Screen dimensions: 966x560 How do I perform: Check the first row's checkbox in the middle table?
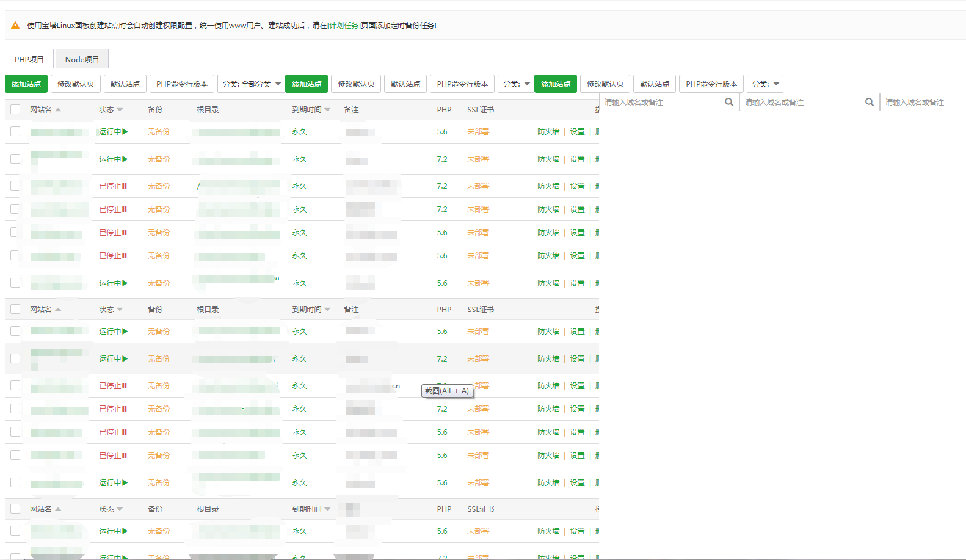(x=15, y=331)
